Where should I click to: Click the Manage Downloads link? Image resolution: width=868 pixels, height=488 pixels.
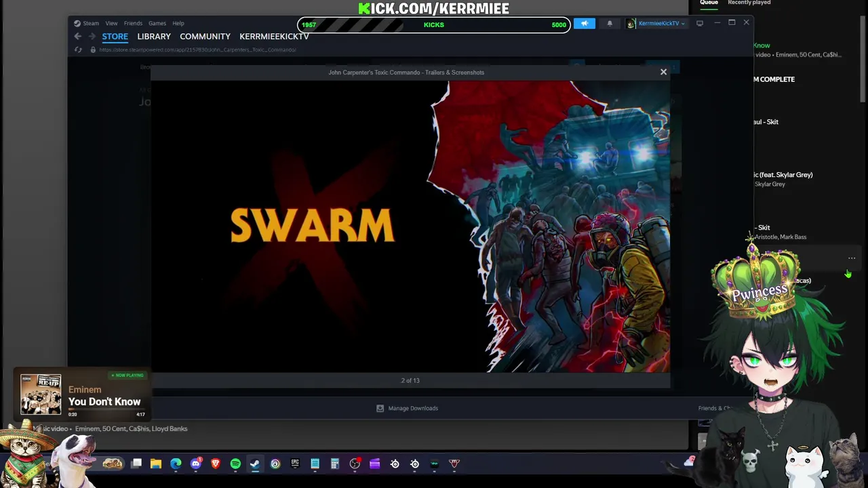click(413, 408)
